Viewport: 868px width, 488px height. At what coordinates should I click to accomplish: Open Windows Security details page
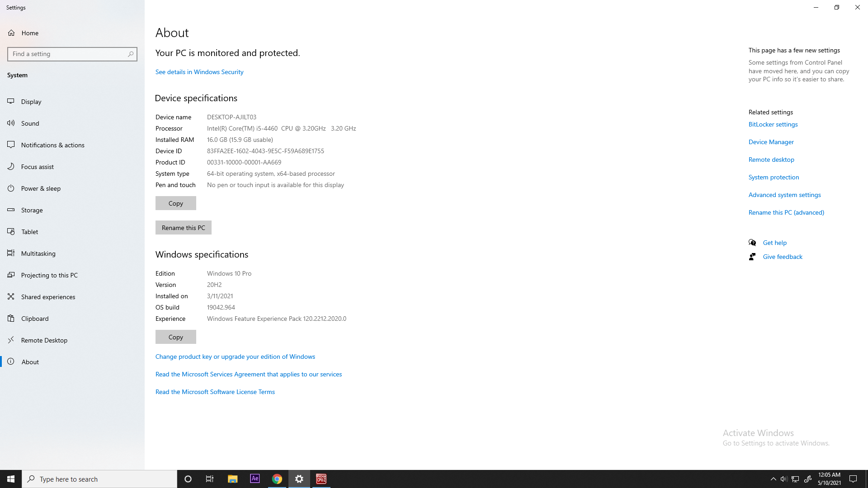coord(199,71)
